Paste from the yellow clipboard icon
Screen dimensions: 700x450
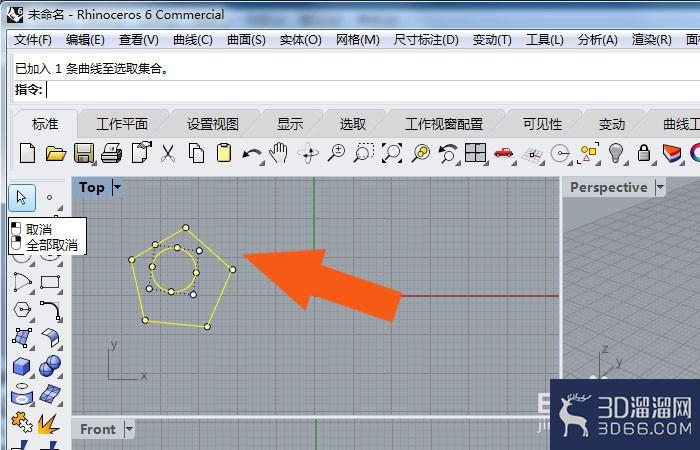[x=224, y=153]
